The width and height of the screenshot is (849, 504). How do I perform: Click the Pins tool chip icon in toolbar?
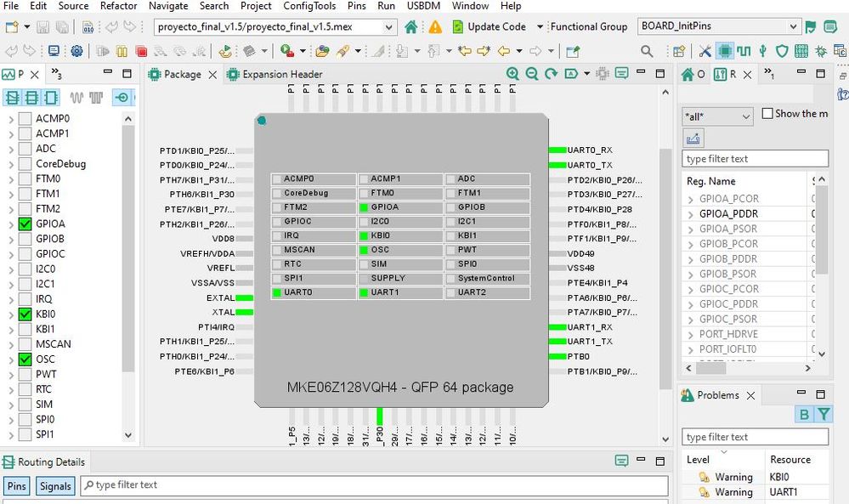(724, 52)
